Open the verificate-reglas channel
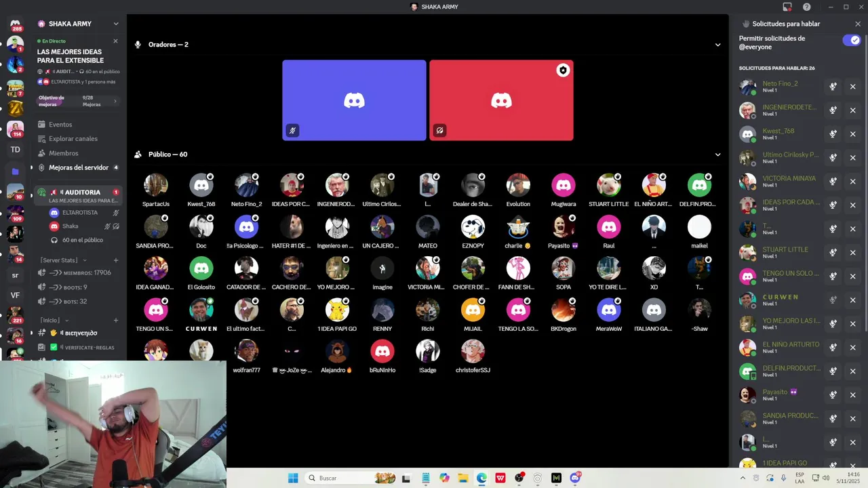 (x=78, y=347)
